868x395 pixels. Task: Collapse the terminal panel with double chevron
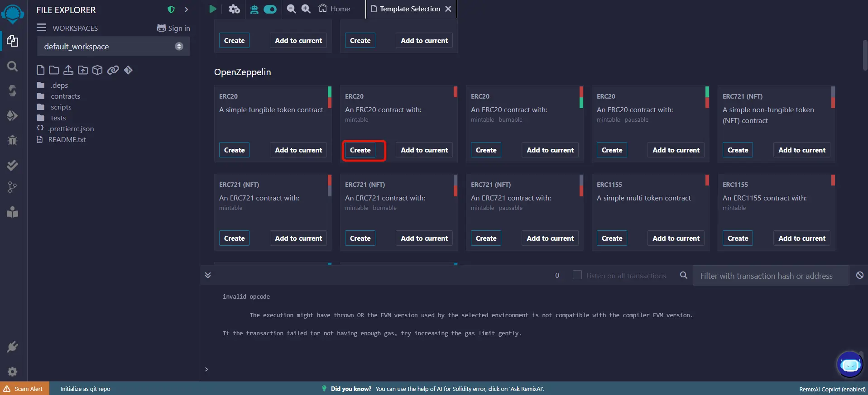coord(208,275)
